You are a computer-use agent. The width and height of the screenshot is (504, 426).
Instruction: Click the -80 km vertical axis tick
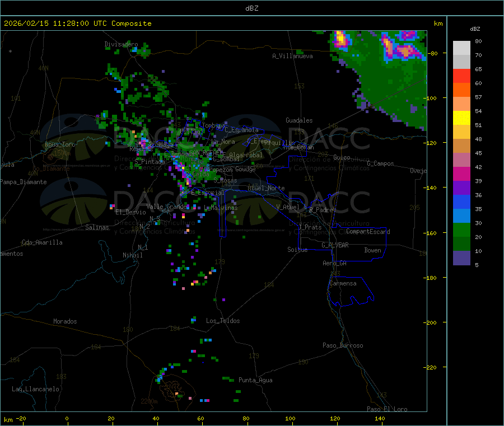[x=433, y=53]
